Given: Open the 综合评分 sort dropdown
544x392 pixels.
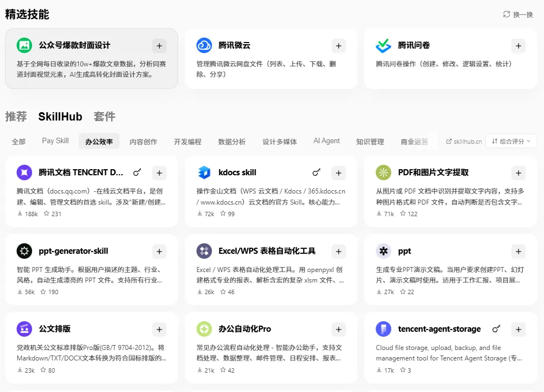Looking at the screenshot, I should click(x=511, y=141).
